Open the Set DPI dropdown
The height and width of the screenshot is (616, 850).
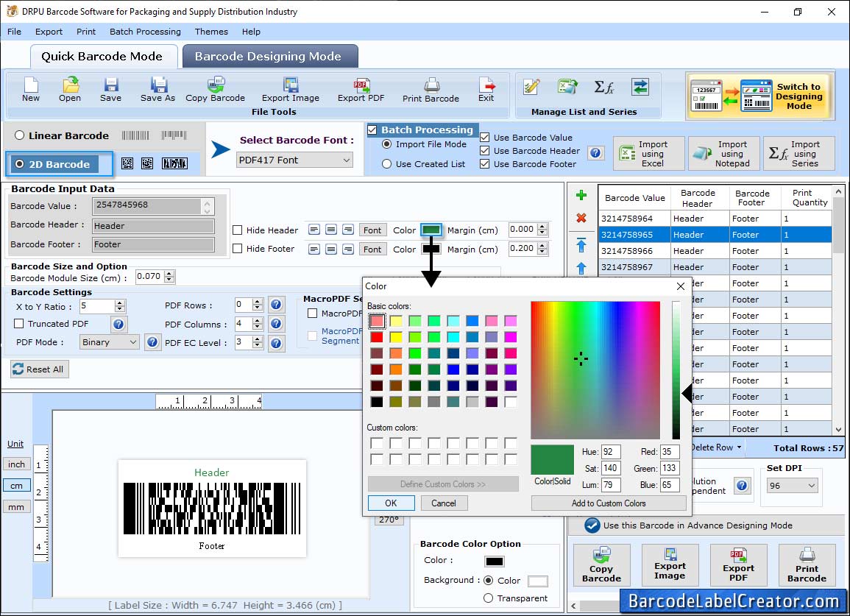[792, 485]
